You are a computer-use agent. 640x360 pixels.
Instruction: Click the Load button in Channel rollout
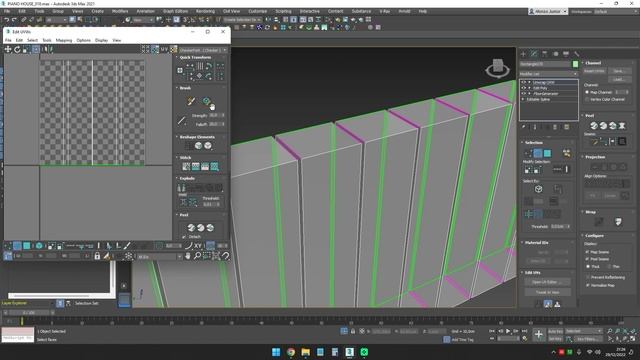(619, 79)
